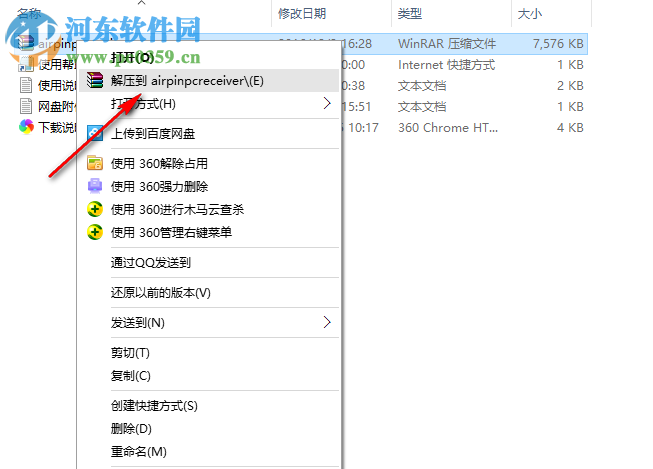Click the 4 KB size cell
Image resolution: width=653 pixels, height=469 pixels.
pos(570,127)
